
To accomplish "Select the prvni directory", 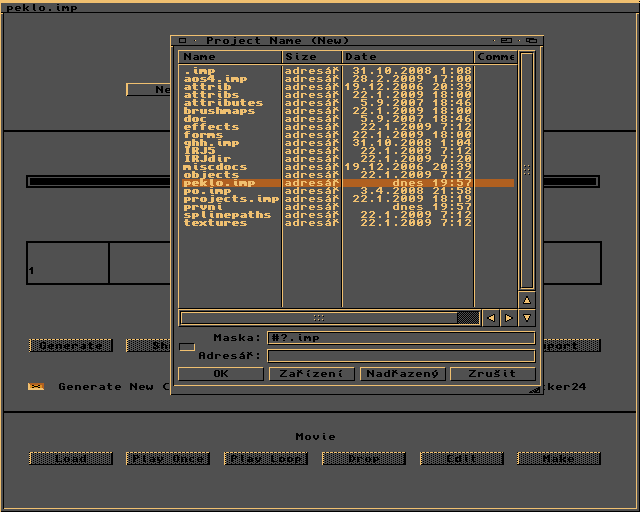I will point(348,207).
